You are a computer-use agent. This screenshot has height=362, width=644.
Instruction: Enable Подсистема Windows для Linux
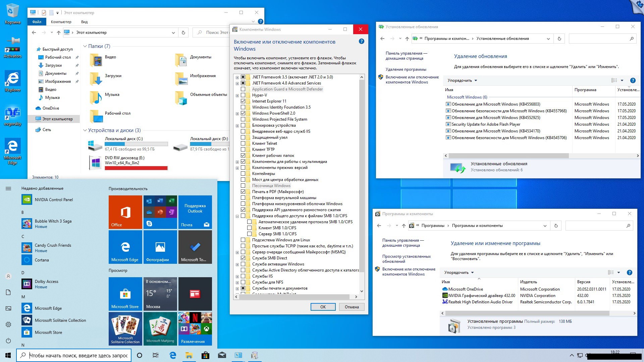pyautogui.click(x=243, y=240)
